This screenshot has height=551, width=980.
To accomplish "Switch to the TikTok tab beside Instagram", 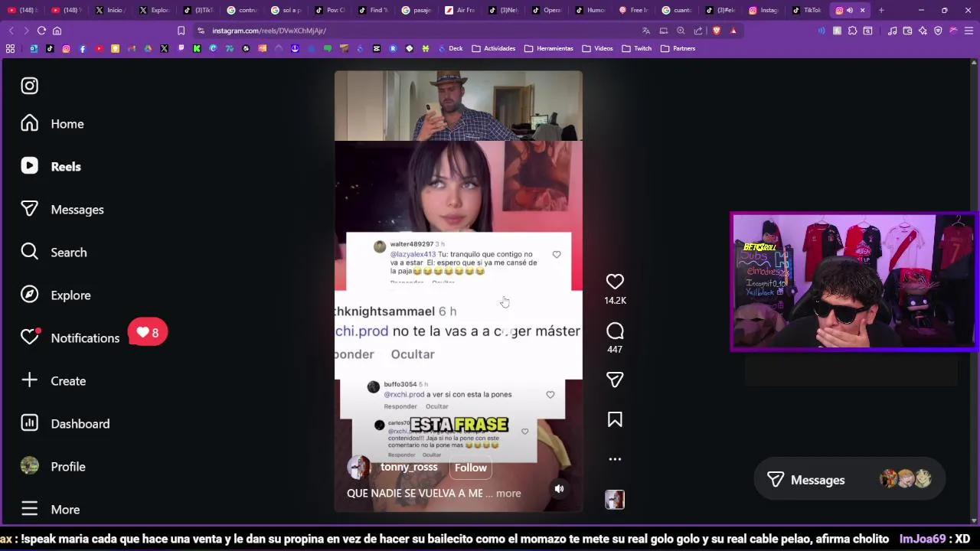I will 807,10.
